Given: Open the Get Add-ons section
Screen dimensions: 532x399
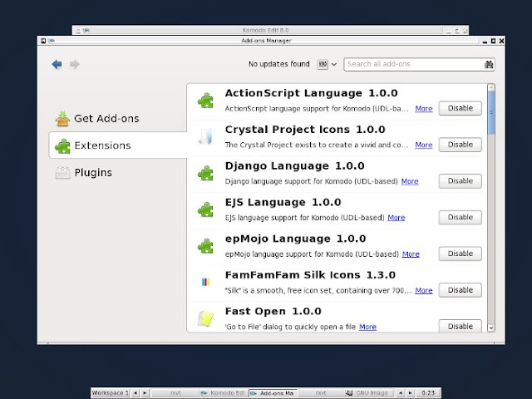Looking at the screenshot, I should tap(117, 118).
